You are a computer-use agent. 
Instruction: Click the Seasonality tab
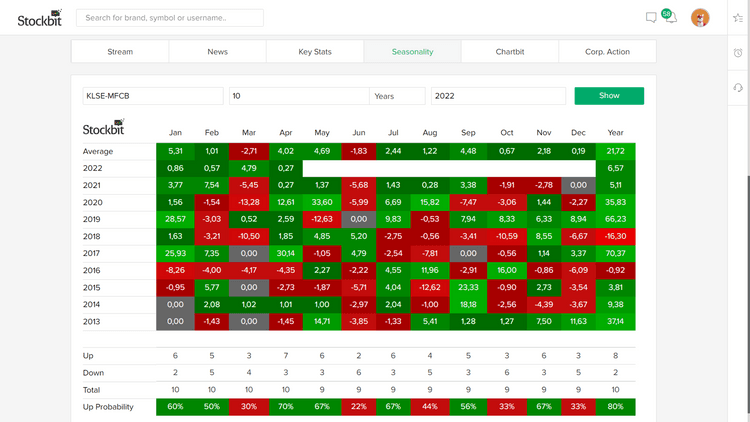point(412,52)
